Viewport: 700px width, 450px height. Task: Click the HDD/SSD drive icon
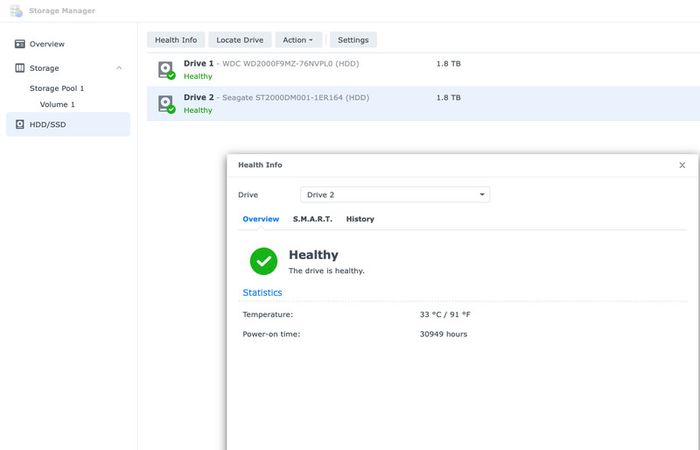[20, 124]
